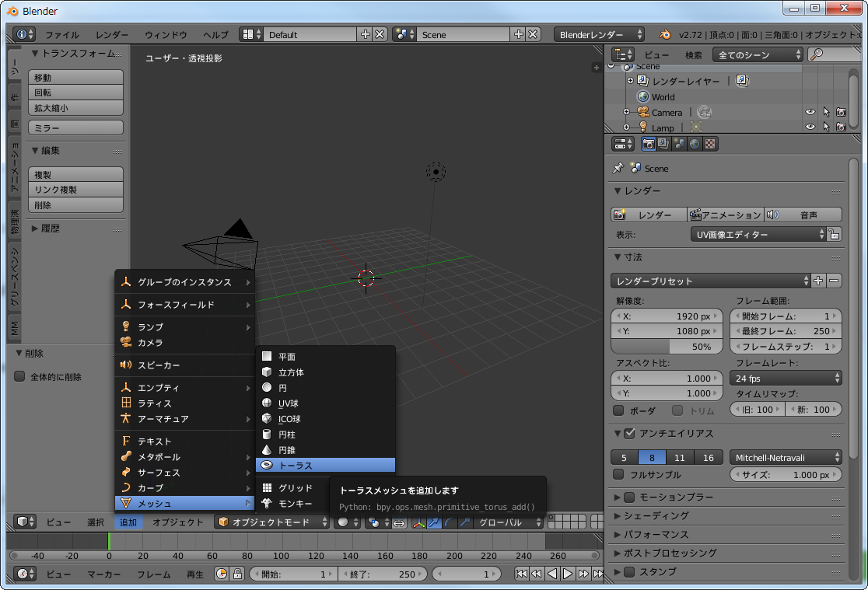Add a new scene plus icon
This screenshot has height=590, width=868.
pyautogui.click(x=518, y=34)
